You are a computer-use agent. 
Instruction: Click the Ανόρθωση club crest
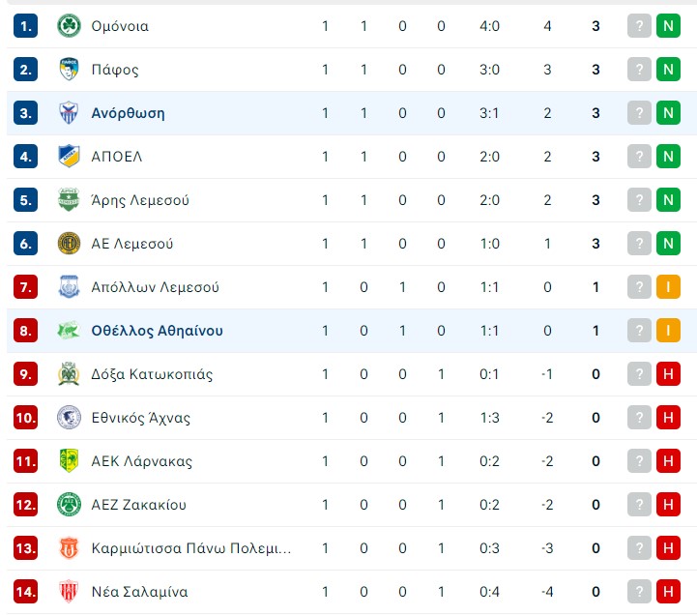(x=69, y=113)
